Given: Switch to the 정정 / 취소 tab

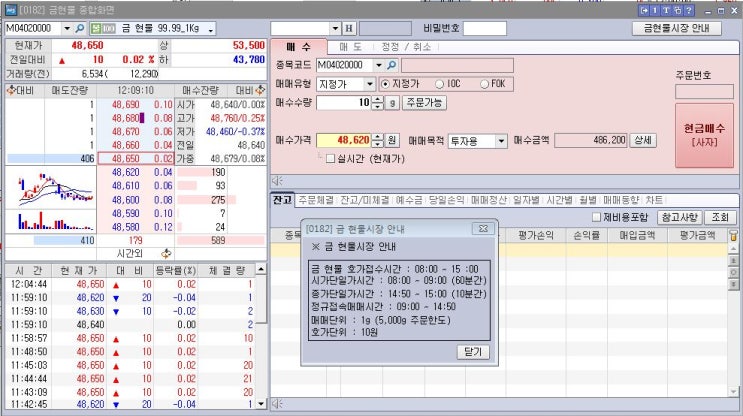Looking at the screenshot, I should point(406,47).
